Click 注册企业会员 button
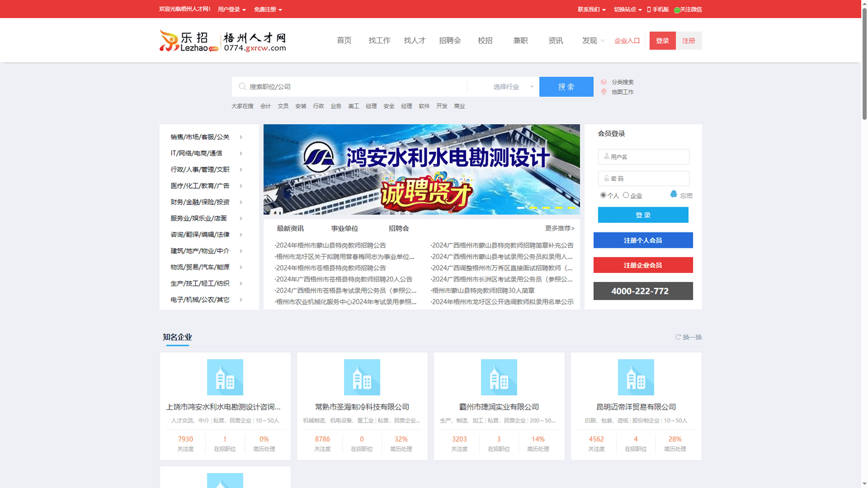This screenshot has height=488, width=868. pyautogui.click(x=643, y=265)
